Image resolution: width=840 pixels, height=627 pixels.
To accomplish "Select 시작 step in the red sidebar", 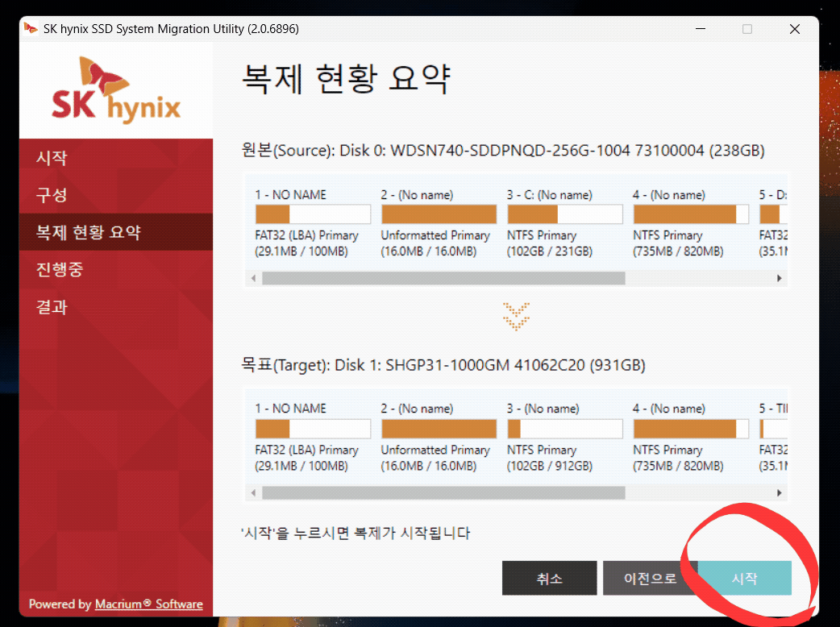I will tap(116, 157).
